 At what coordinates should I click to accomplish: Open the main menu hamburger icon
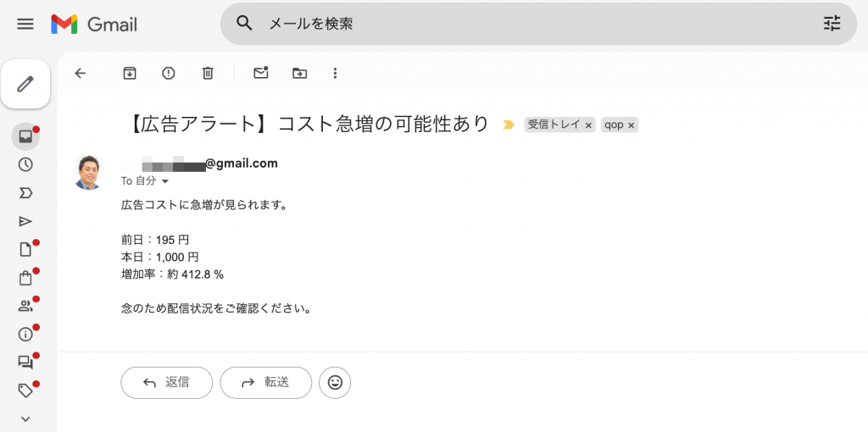25,24
